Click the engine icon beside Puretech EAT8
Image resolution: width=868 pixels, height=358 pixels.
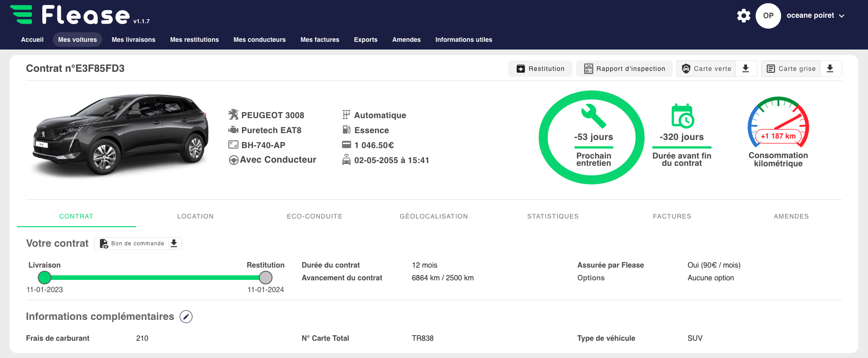click(x=233, y=130)
